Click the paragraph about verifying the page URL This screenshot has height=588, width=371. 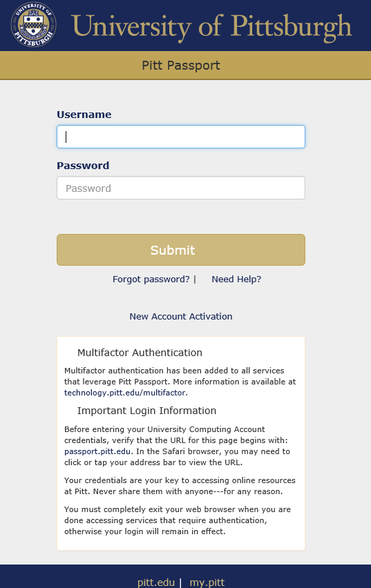click(178, 446)
